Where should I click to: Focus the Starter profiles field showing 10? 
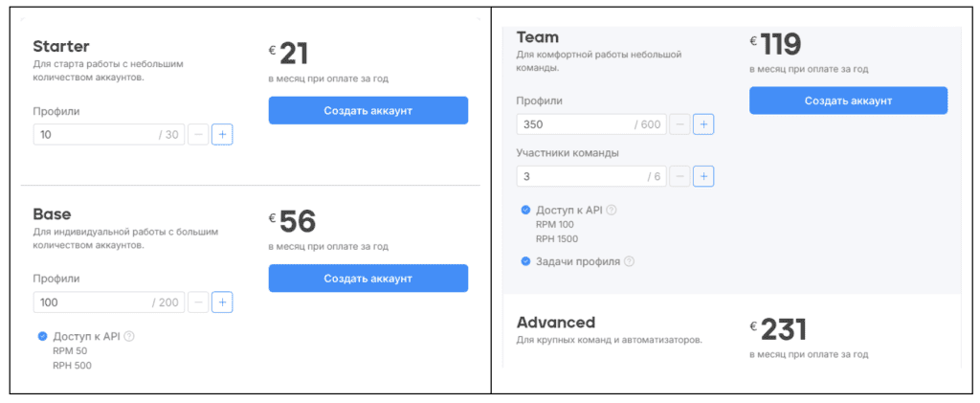point(109,134)
